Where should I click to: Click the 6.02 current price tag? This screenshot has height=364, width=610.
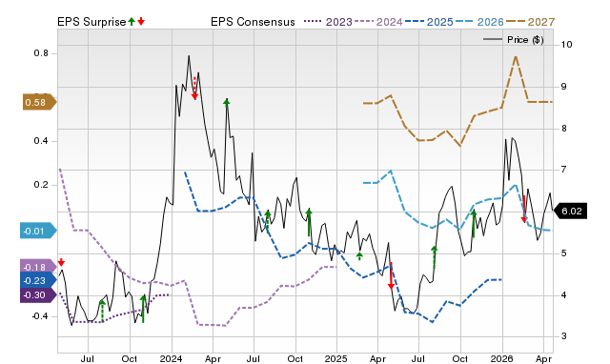[x=570, y=212]
